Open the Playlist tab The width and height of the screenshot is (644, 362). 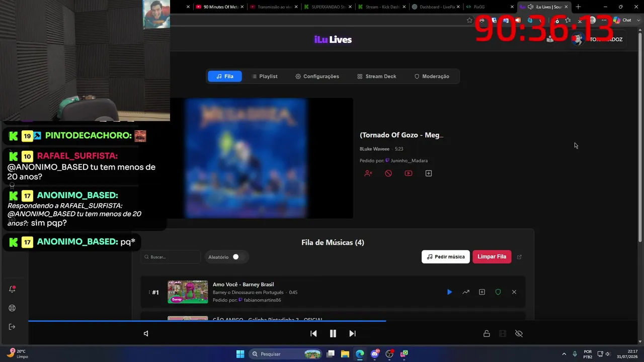click(265, 76)
